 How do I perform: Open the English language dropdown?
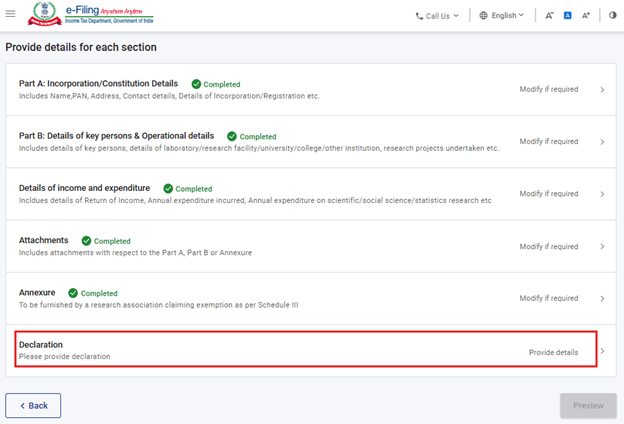coord(502,16)
